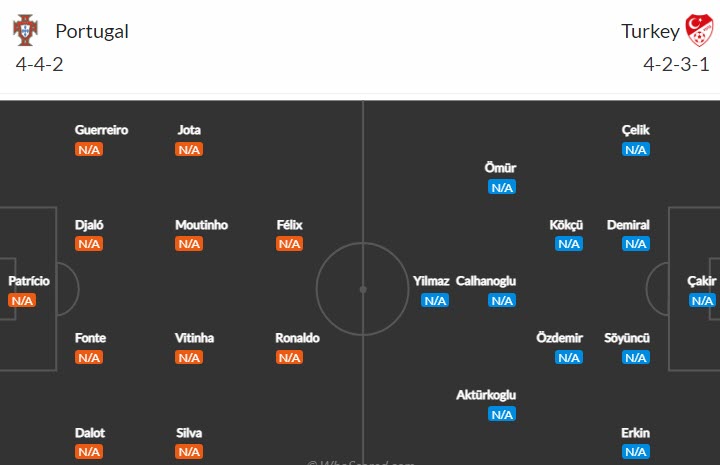Click Félix's N/A rating badge
The image size is (720, 465).
[289, 244]
